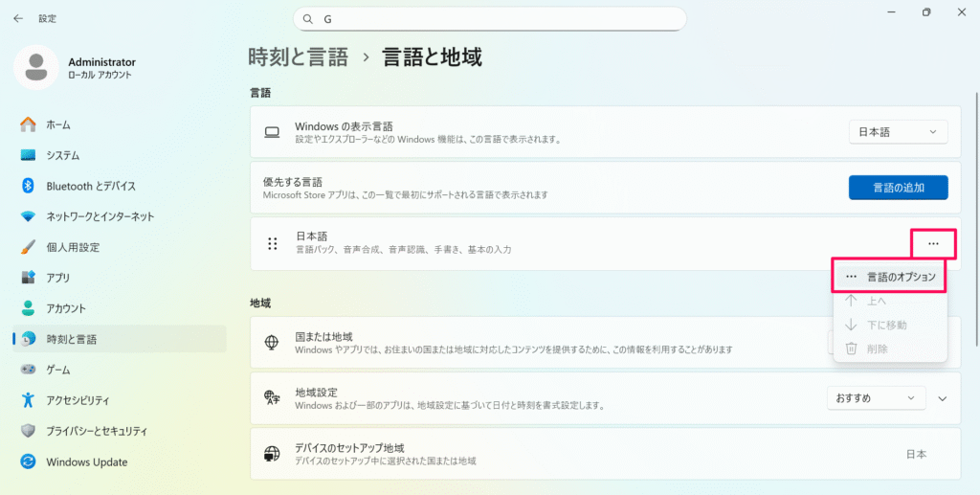Grab the drag handle beside 日本語
980x495 pixels.
272,244
